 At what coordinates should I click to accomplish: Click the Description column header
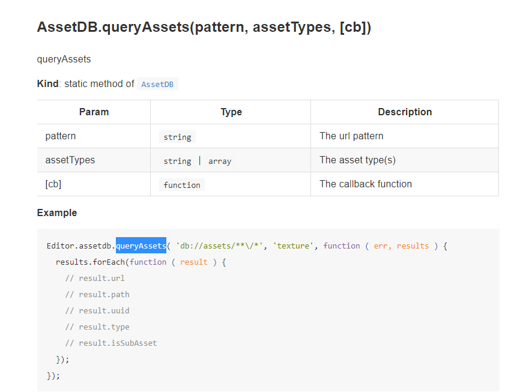tap(405, 112)
